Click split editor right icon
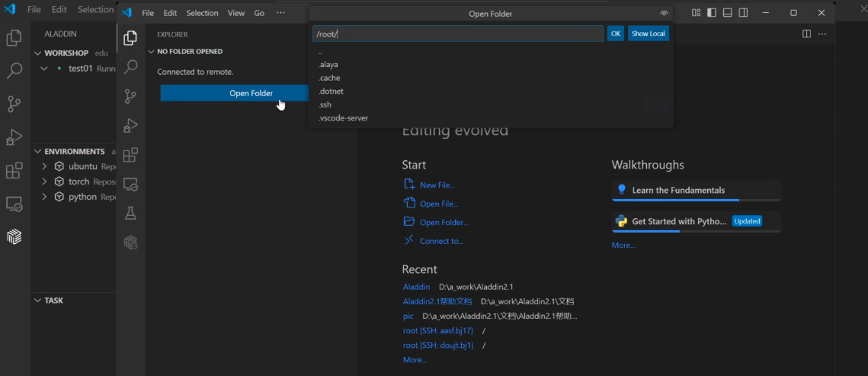 click(806, 34)
